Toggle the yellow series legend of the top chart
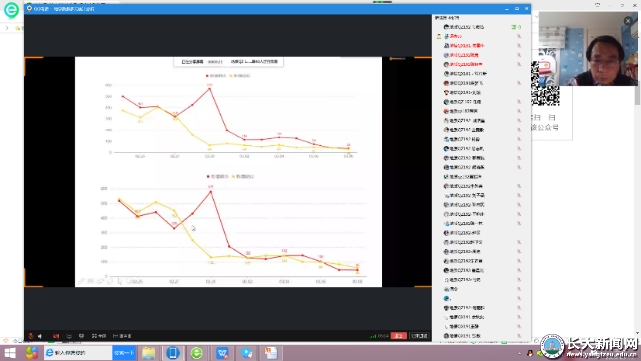Image resolution: width=641 pixels, height=361 pixels. coord(240,76)
